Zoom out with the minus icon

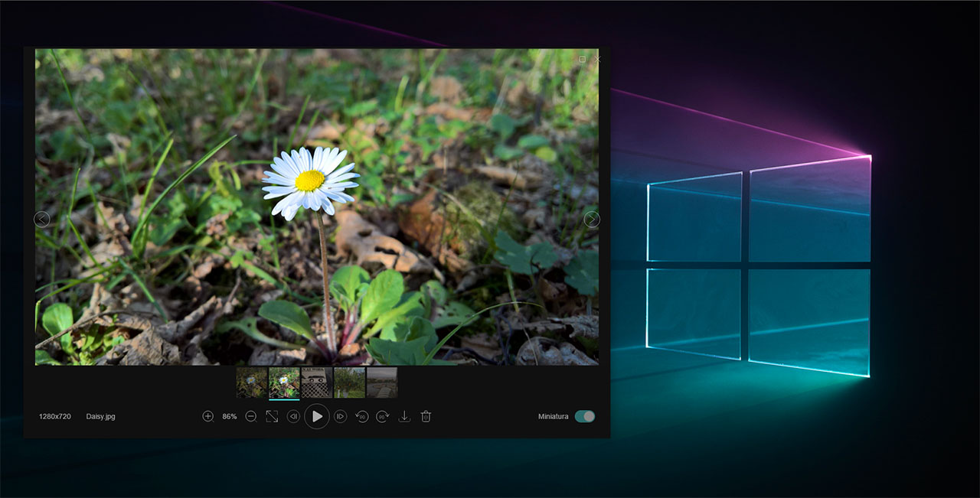coord(250,416)
